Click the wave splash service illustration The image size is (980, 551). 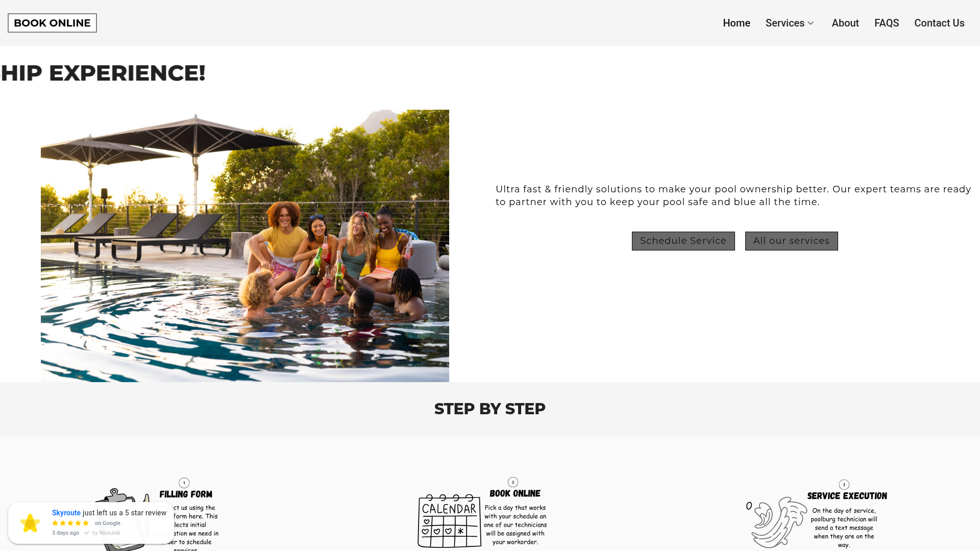tap(776, 522)
